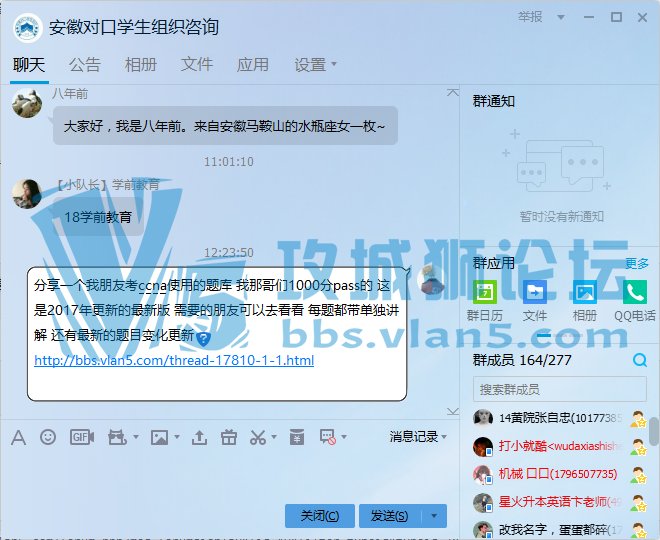This screenshot has width=660, height=540.
Task: Click the member search magnifier icon
Action: (640, 360)
